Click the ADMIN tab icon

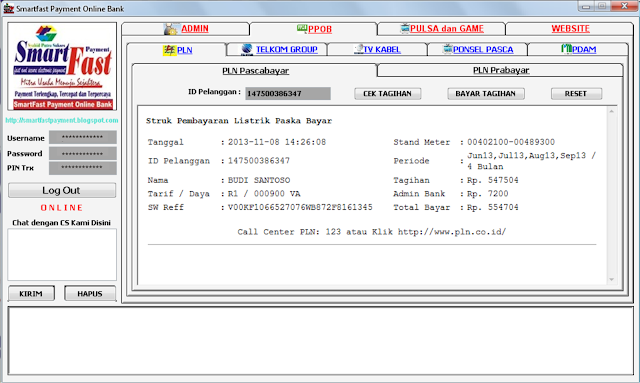click(171, 29)
